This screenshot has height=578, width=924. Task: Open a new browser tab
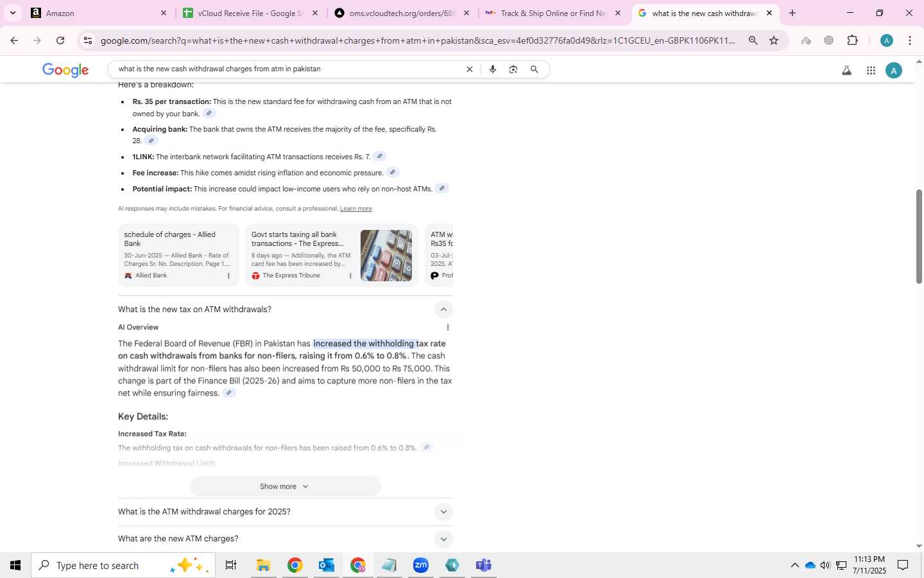coord(792,13)
